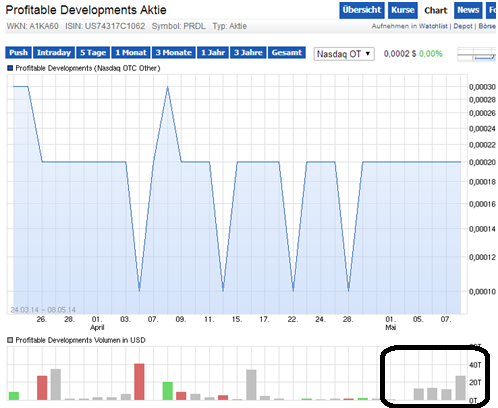Select the Chart tab
Screen dimensions: 498x408
435,10
